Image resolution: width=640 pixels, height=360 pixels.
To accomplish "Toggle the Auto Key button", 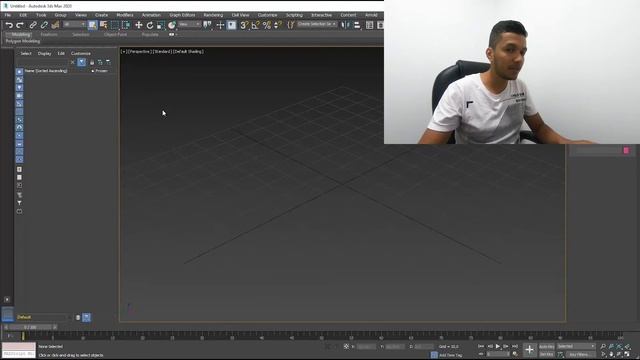I will pos(547,347).
